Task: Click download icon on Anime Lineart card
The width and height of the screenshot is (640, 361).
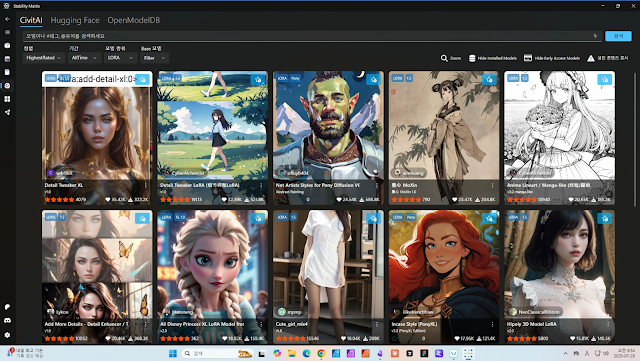Action: tap(604, 79)
